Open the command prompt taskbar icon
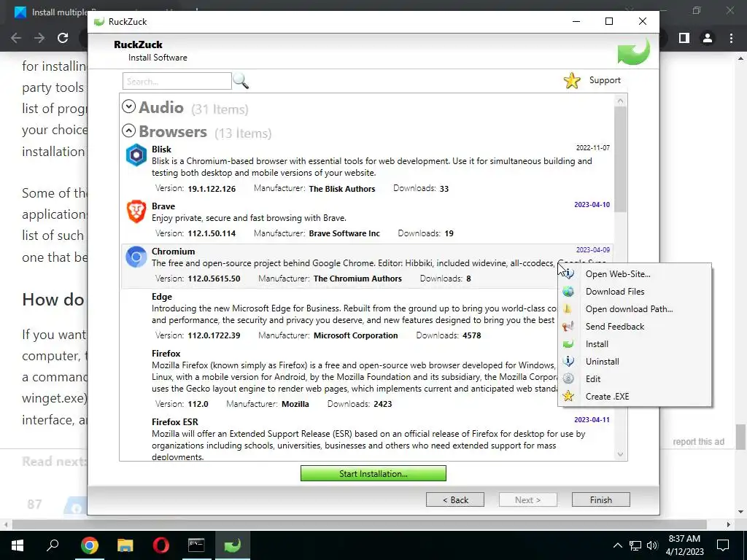This screenshot has height=560, width=747. [196, 545]
